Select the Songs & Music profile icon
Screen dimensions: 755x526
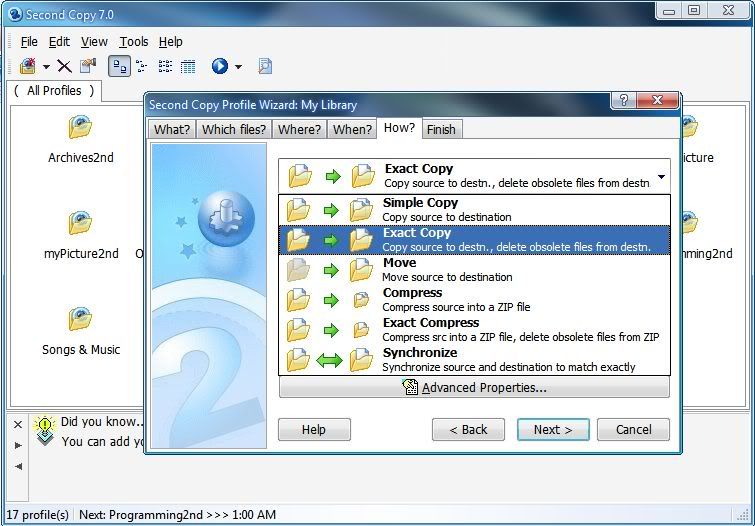tap(80, 319)
